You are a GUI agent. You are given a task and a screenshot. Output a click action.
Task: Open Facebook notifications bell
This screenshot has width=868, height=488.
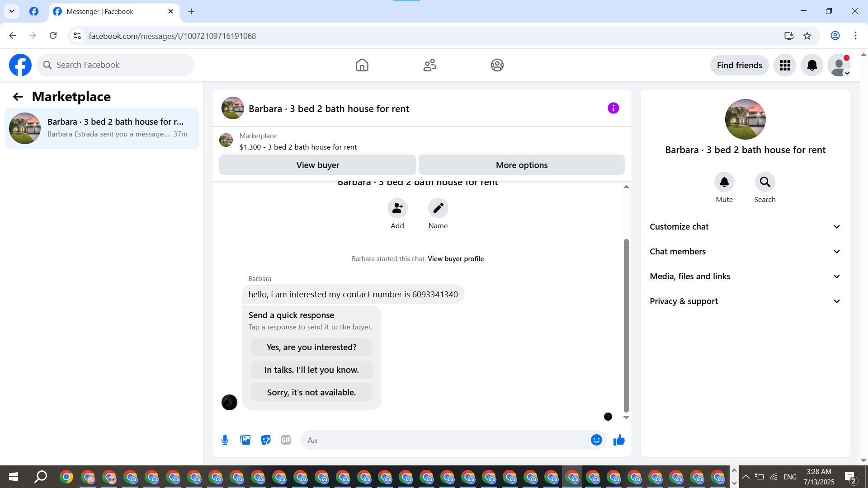(x=812, y=65)
